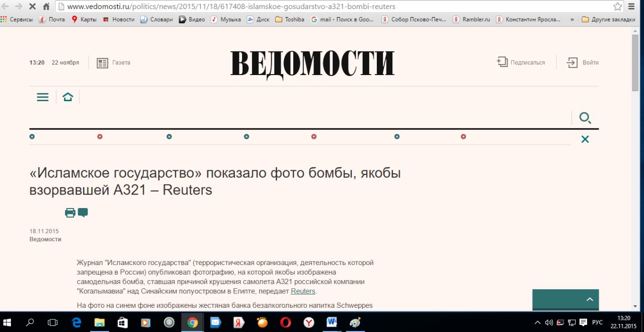Open Reuters link in article
Screen dimensions: 644x332
pos(303,291)
